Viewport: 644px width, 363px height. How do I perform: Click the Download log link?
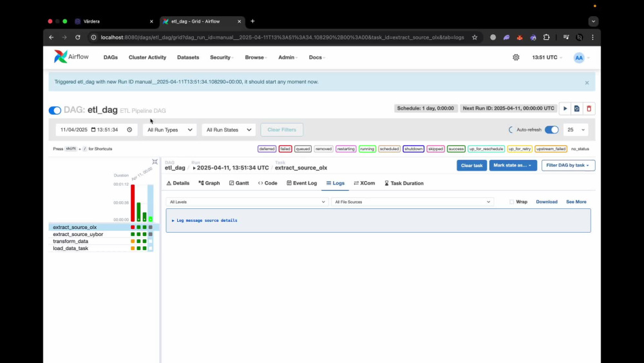(x=547, y=202)
